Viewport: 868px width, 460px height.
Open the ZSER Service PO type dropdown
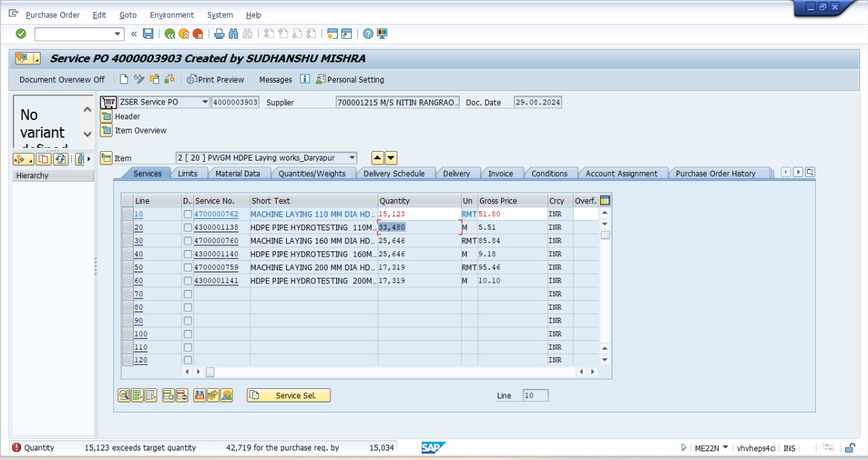tap(205, 102)
